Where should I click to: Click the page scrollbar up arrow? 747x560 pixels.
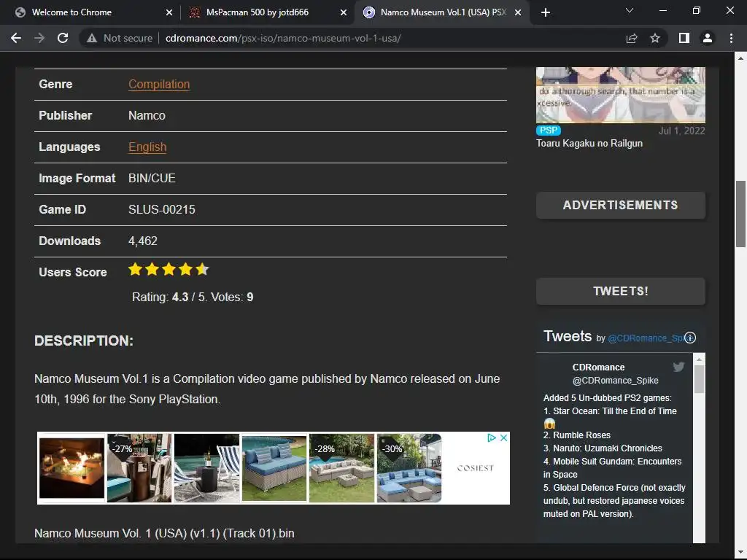coord(741,58)
